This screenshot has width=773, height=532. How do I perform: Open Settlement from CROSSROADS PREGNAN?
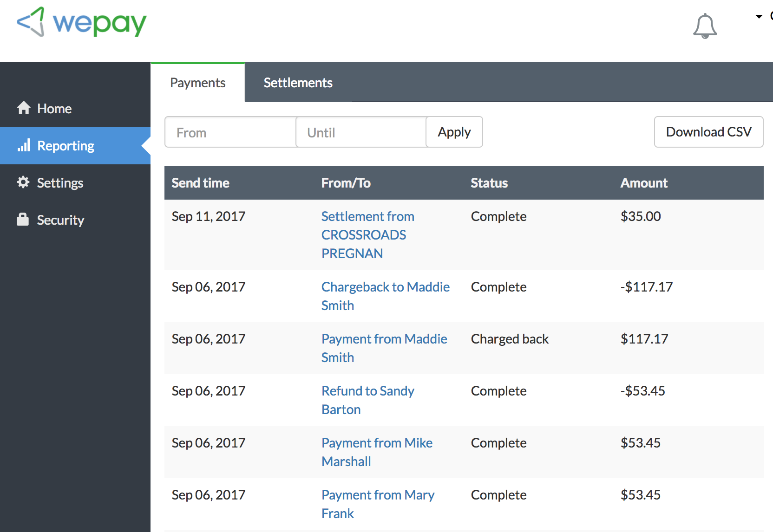(367, 234)
